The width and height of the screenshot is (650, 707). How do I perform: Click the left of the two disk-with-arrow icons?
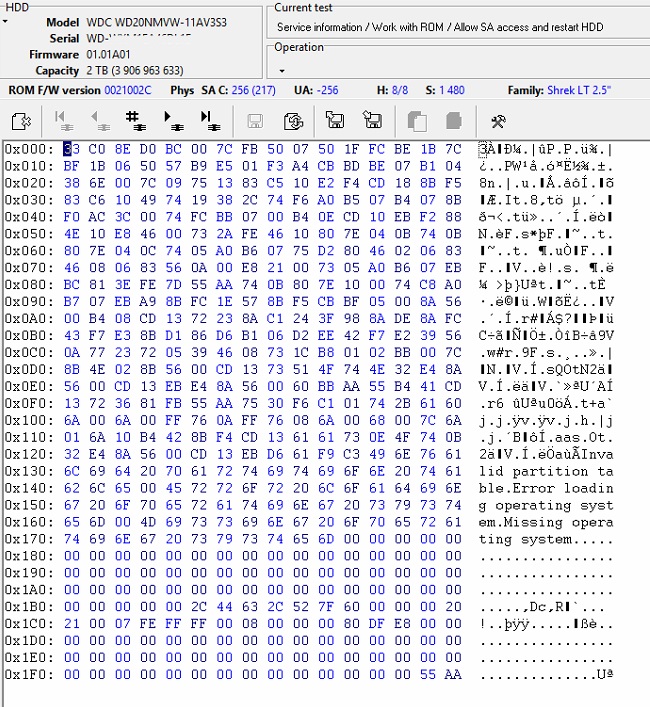point(335,121)
